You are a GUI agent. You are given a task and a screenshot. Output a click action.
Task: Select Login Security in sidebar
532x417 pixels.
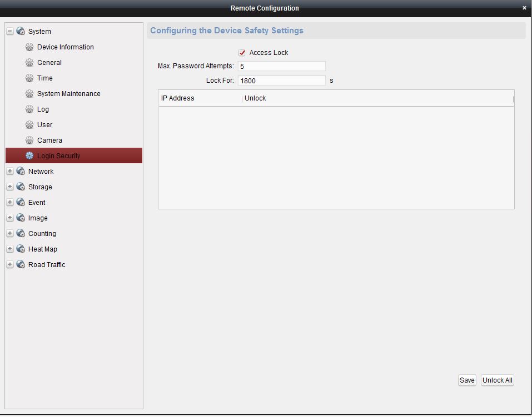[58, 156]
